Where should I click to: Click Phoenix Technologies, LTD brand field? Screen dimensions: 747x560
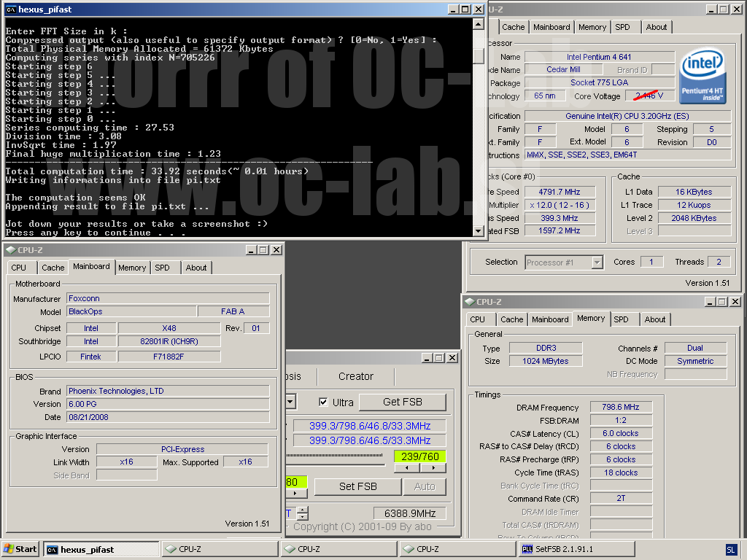[168, 391]
